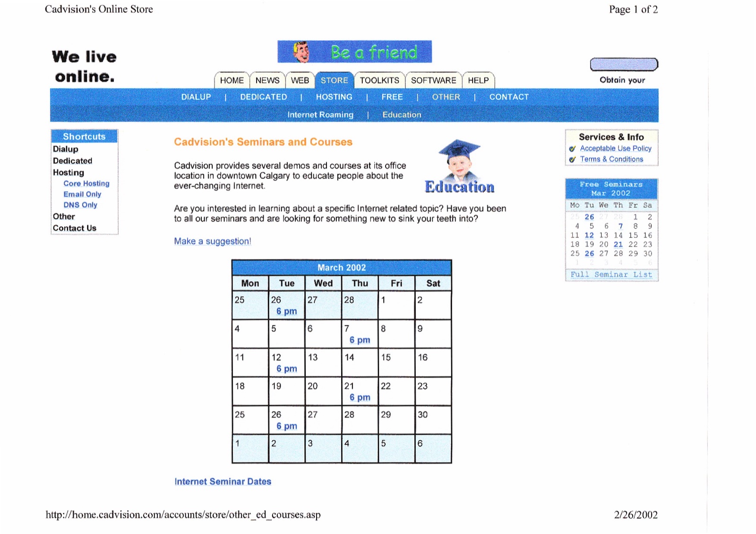Go to HOSTING in the blue navigation bar
The width and height of the screenshot is (756, 534).
[x=334, y=97]
